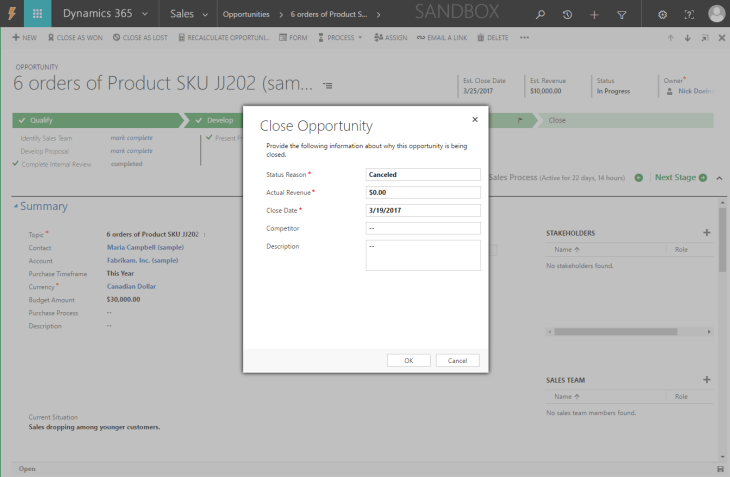Image resolution: width=730 pixels, height=477 pixels.
Task: Toggle the Complete Internal Review checkmark
Action: tap(15, 163)
